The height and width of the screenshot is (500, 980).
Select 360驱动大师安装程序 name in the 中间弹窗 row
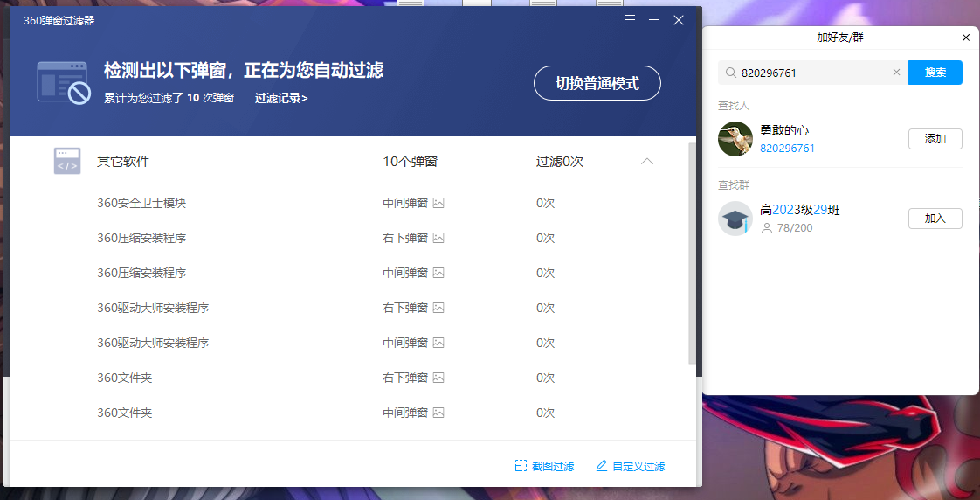coord(153,343)
